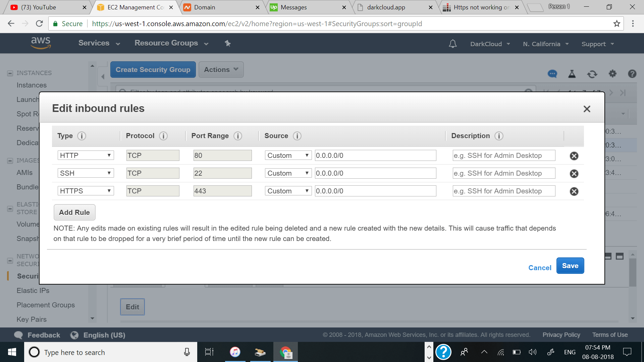The height and width of the screenshot is (362, 644).
Task: Open the HTTPS rule type dropdown
Action: coord(86,191)
